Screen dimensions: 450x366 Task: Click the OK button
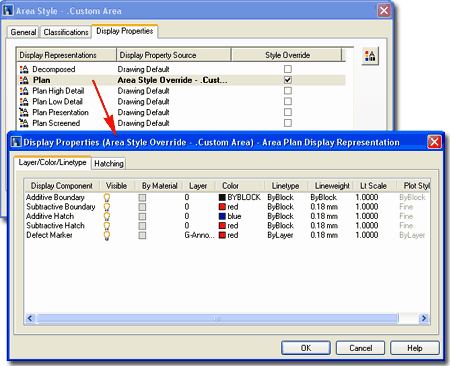(306, 348)
